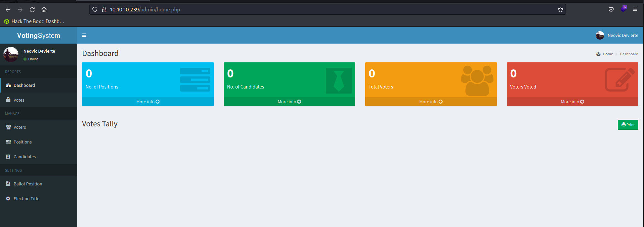
Task: Open the Firefox application menu
Action: coord(635,9)
